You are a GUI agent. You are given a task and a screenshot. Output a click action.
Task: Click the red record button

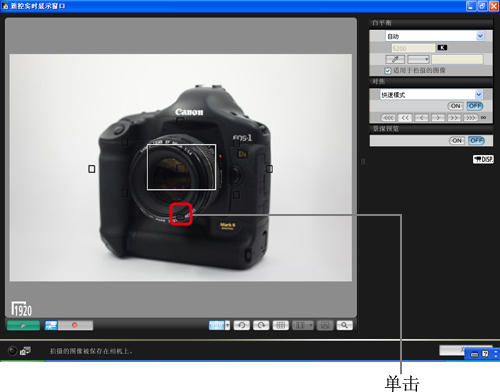tap(75, 325)
